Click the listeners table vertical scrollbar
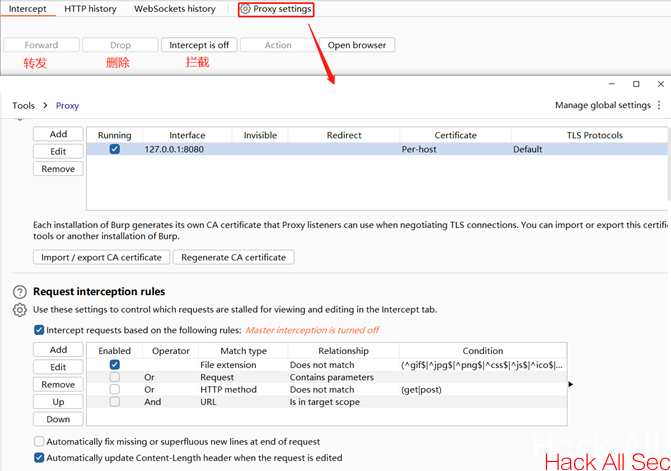This screenshot has width=671, height=471. 669,165
